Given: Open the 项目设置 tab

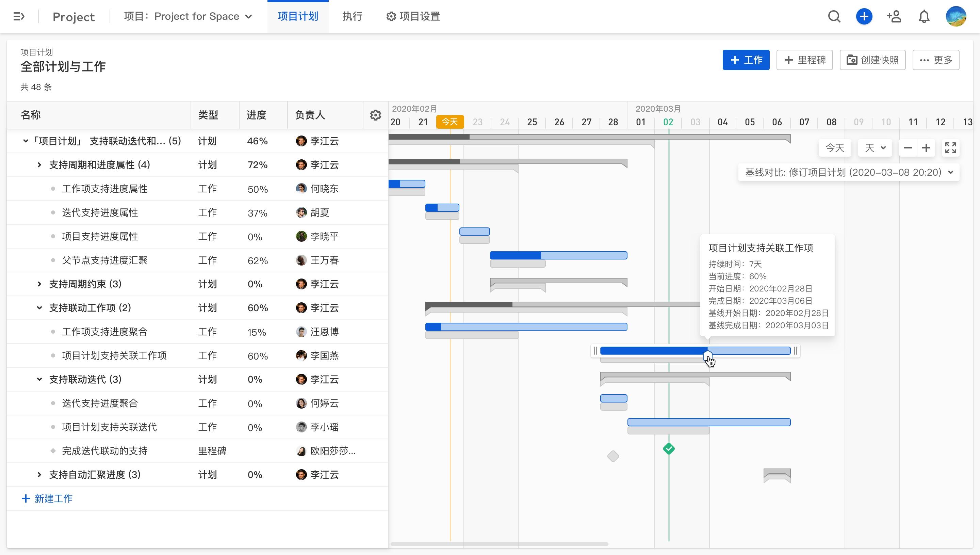Looking at the screenshot, I should [x=413, y=16].
